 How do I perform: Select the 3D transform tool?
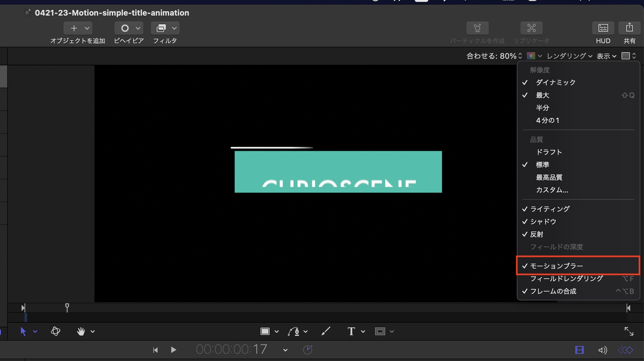pyautogui.click(x=55, y=331)
